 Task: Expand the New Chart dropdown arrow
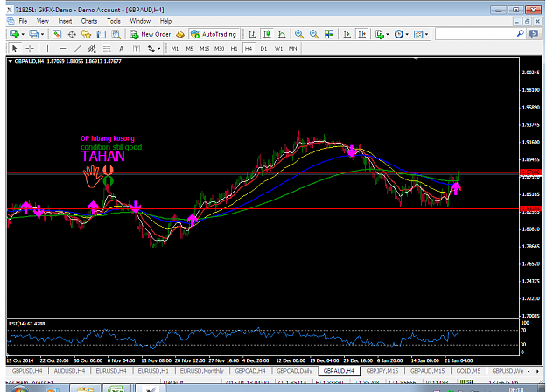(23, 34)
